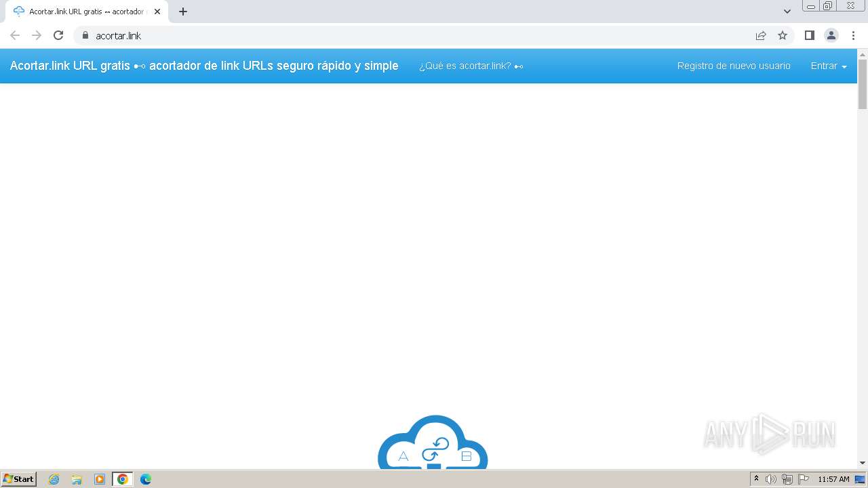Click the browser forward arrow
This screenshot has height=488, width=868.
(x=37, y=35)
